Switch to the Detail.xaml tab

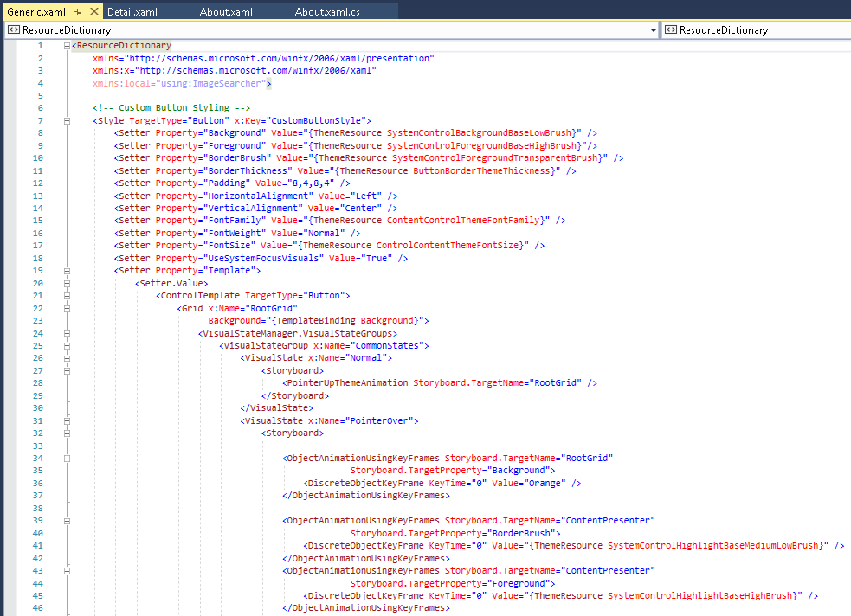(x=132, y=11)
